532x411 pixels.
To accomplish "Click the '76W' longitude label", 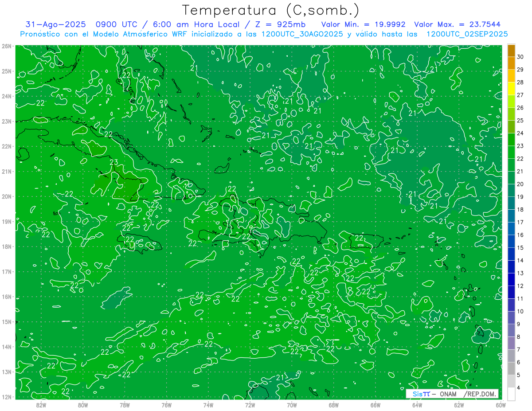I will point(166,405).
